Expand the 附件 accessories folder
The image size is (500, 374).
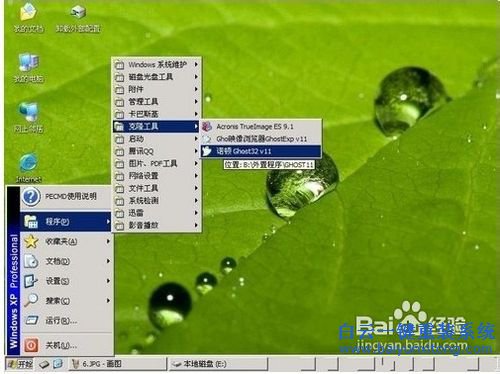tap(156, 89)
